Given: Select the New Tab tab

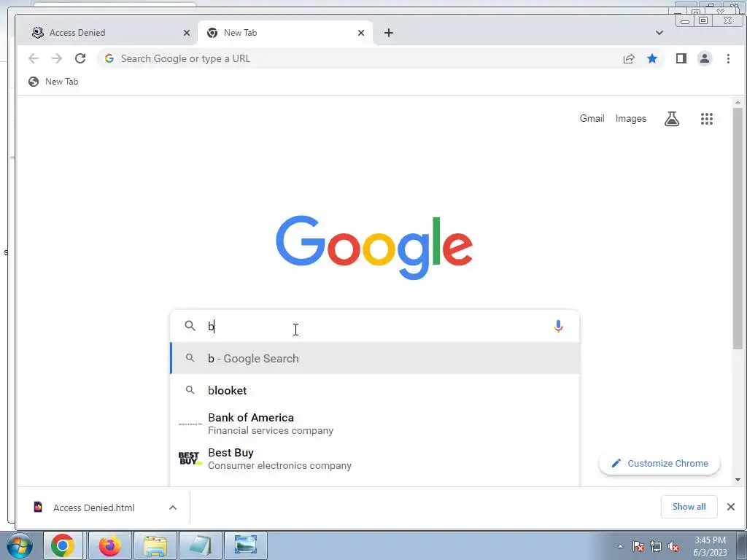Looking at the screenshot, I should tap(285, 33).
